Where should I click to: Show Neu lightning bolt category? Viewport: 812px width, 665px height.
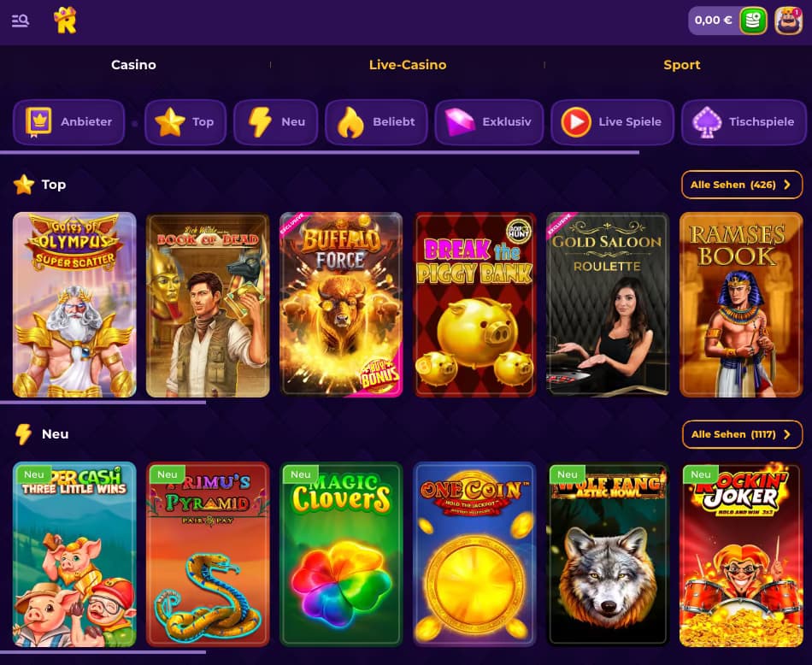pyautogui.click(x=275, y=122)
